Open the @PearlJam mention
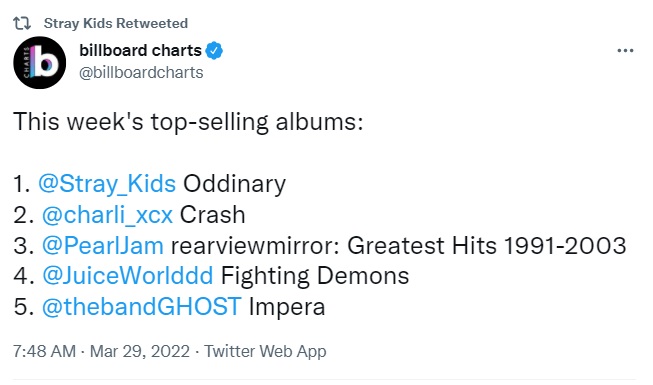653x385 pixels. tap(102, 245)
